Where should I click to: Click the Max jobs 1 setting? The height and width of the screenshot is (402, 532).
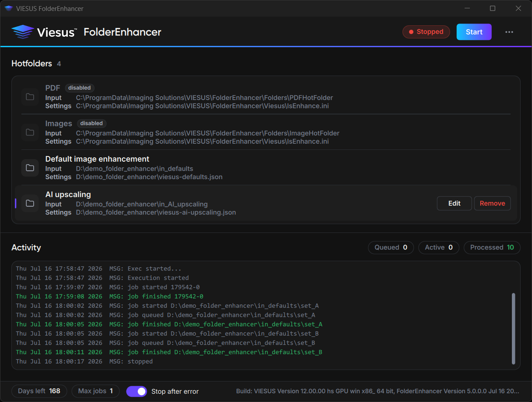pyautogui.click(x=95, y=391)
